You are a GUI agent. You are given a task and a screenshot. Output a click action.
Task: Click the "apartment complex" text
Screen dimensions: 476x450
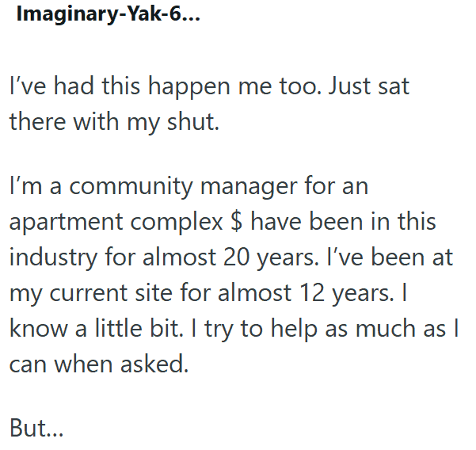tap(116, 222)
